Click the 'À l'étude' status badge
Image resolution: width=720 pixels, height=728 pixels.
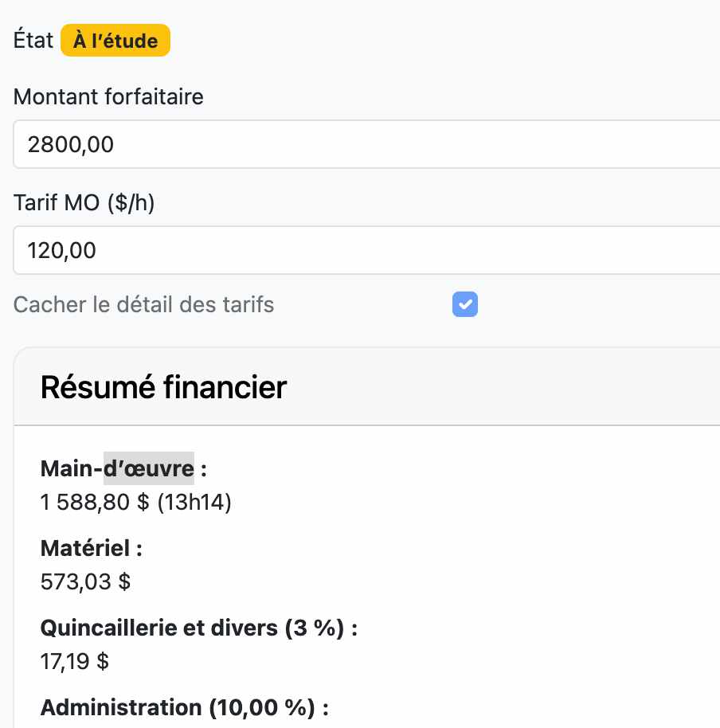point(115,40)
